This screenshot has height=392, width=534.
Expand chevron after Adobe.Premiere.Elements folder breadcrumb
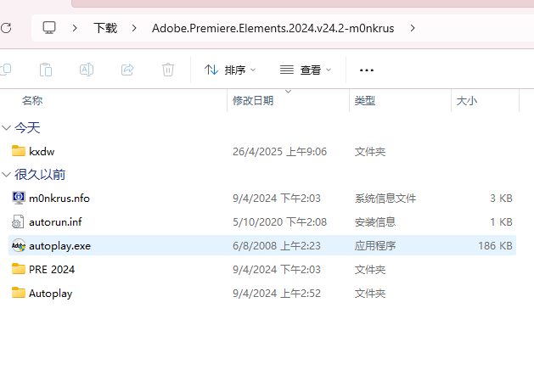(413, 28)
